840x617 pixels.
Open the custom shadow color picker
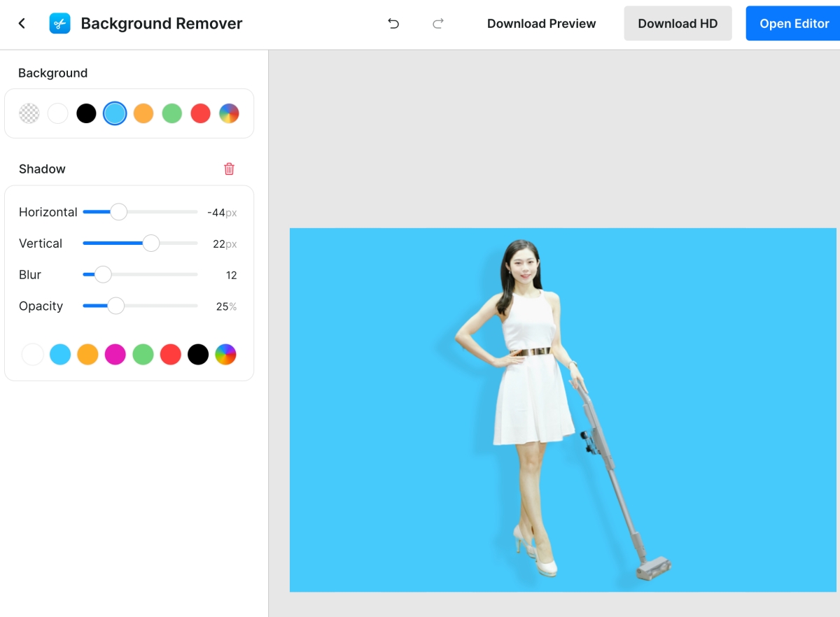point(225,355)
